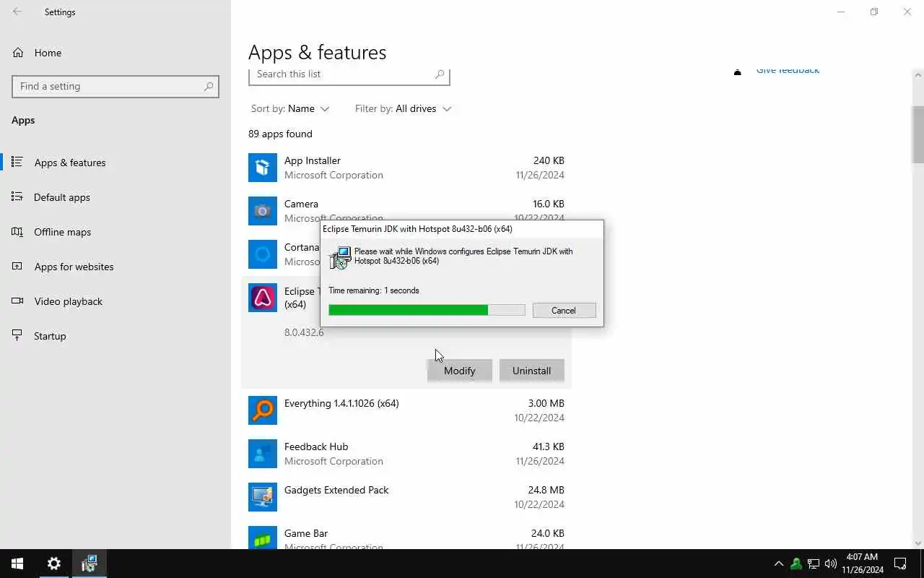Viewport: 924px width, 578px height.
Task: Click the Windows Installer taskbar icon
Action: tap(89, 564)
